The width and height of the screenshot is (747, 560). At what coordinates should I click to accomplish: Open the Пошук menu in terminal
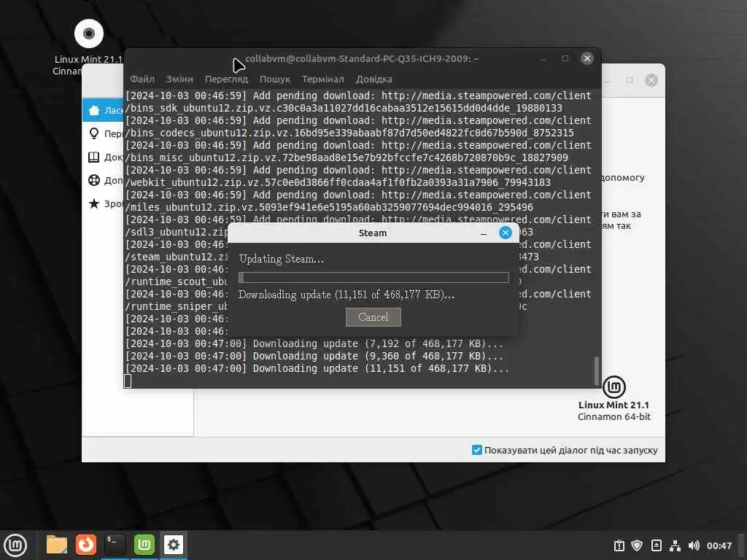(x=275, y=79)
